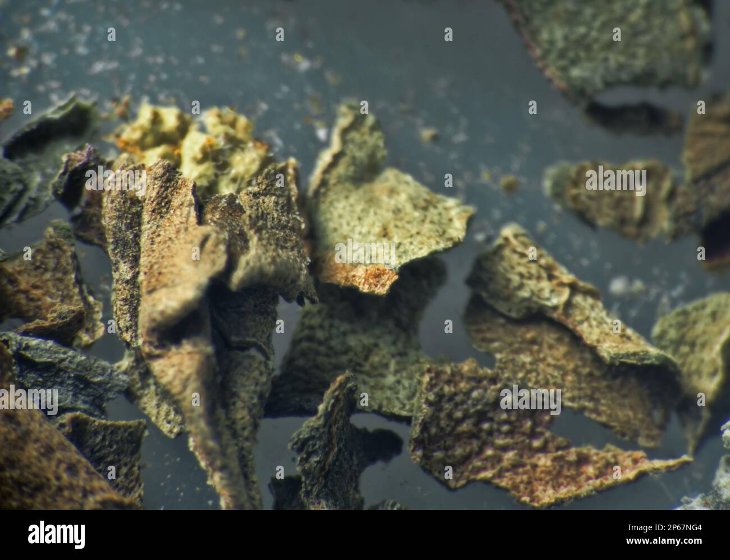Click the black footer bar

click(x=365, y=535)
